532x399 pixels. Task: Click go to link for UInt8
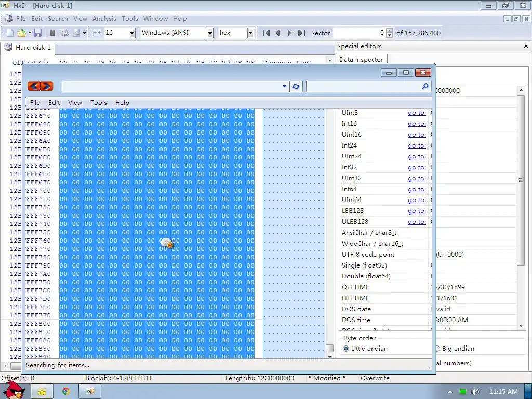click(417, 113)
